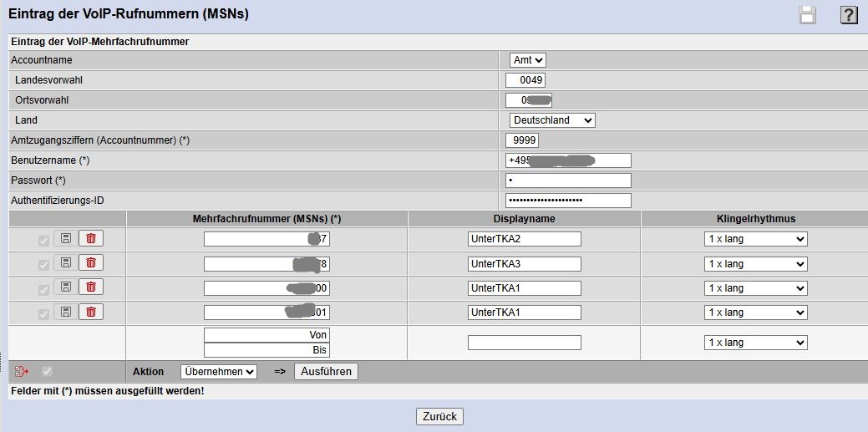
Task: Toggle checkbox for UnterTKA2 row
Action: click(x=43, y=240)
